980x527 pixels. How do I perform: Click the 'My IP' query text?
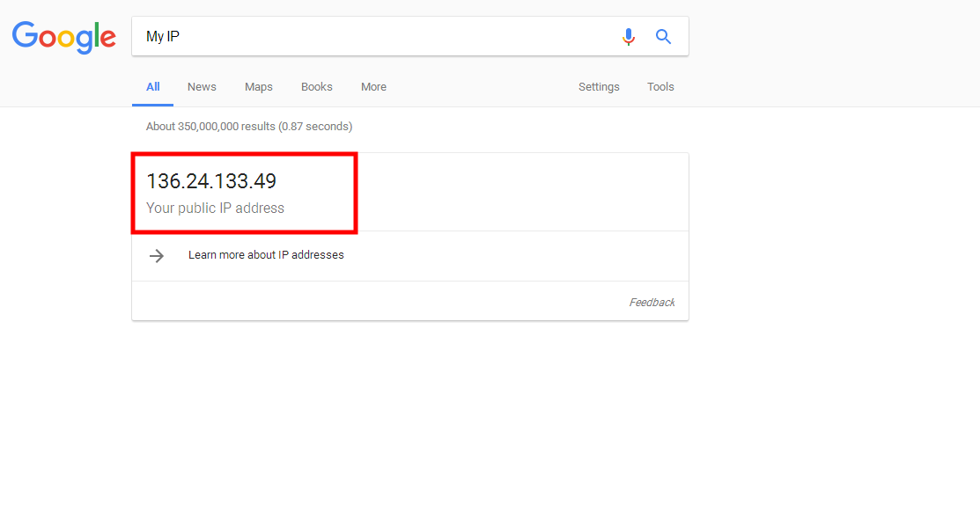click(x=163, y=37)
